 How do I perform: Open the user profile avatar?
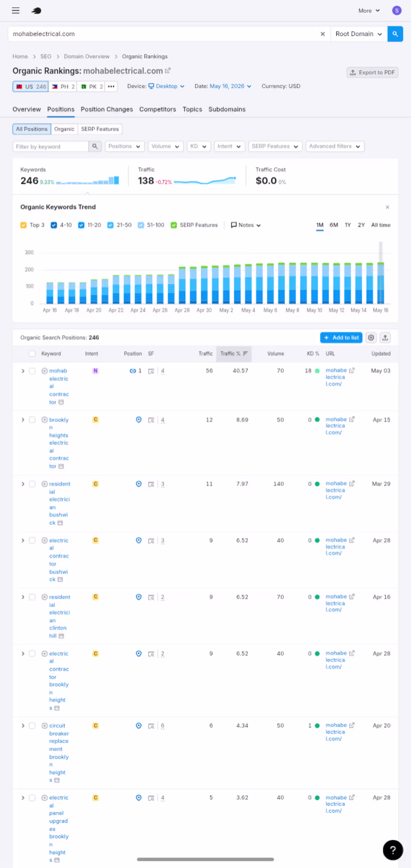point(396,10)
